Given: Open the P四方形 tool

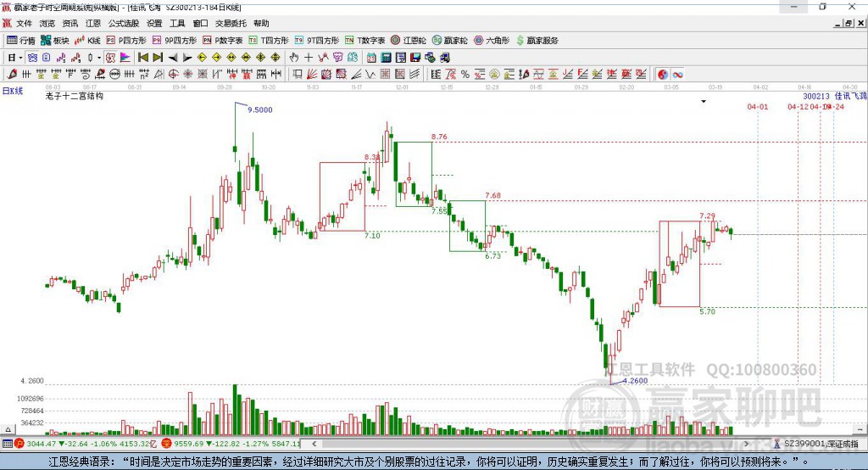Looking at the screenshot, I should tap(126, 41).
